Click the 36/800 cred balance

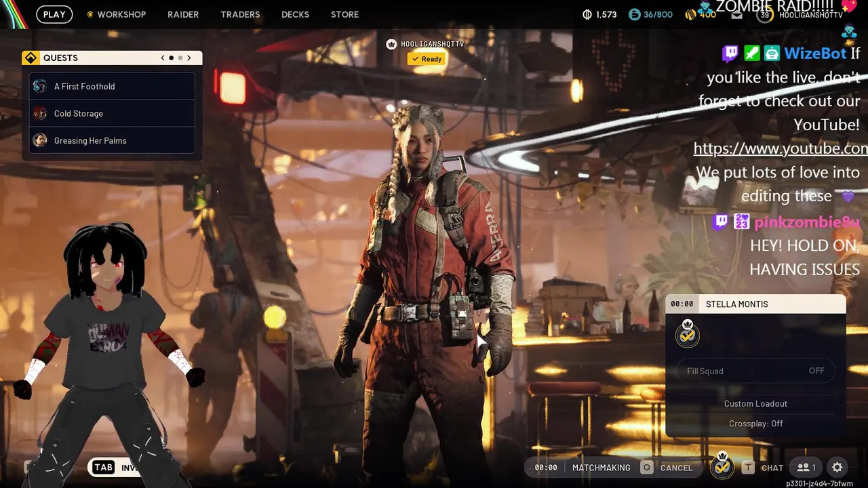tap(657, 14)
